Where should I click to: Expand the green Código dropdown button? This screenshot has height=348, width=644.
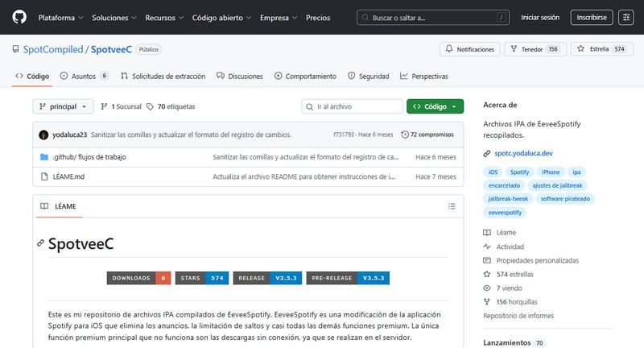coord(435,106)
